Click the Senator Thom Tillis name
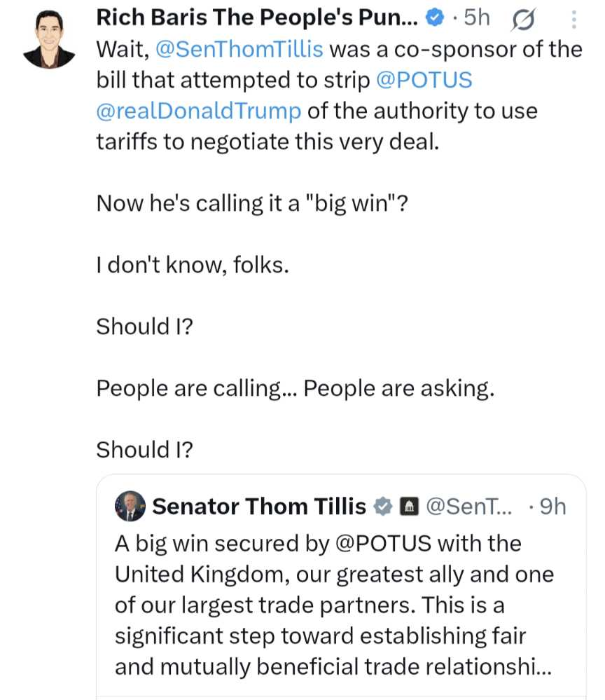The image size is (605, 700). pos(259,506)
